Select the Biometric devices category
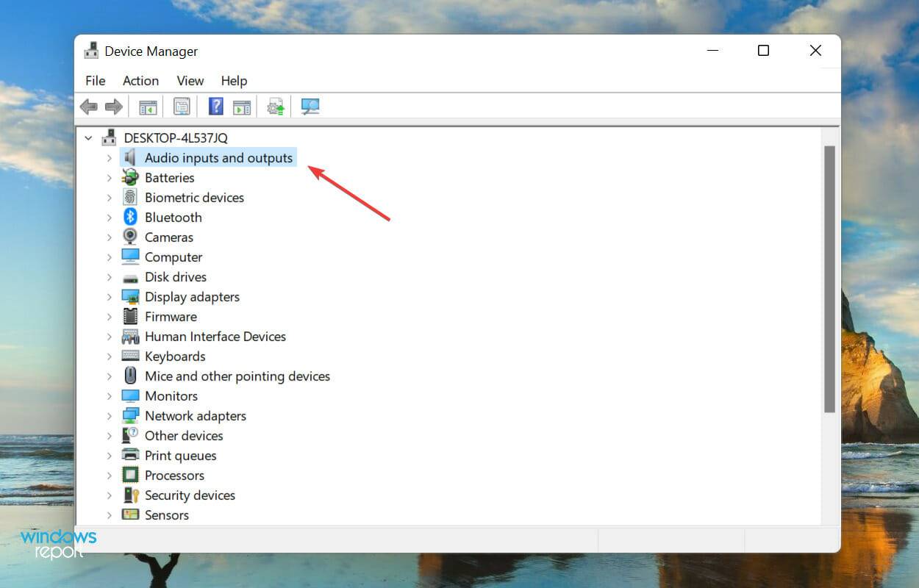Screen dimensions: 919x588 [194, 197]
